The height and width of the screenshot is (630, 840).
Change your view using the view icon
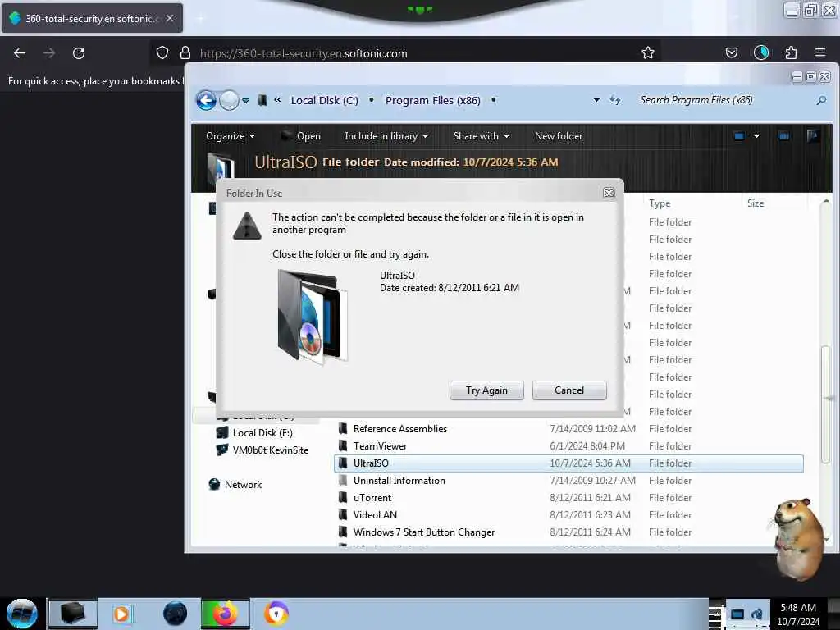click(739, 136)
